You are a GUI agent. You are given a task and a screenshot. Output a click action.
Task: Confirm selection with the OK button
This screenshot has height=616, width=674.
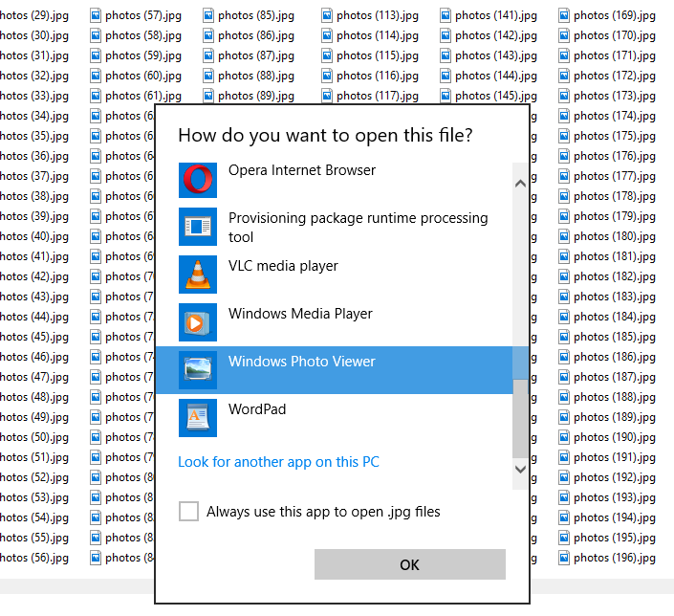tap(409, 564)
